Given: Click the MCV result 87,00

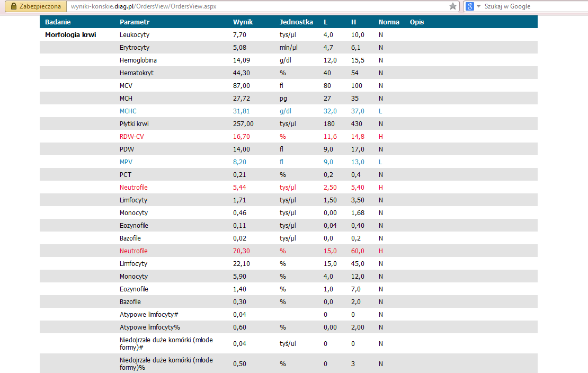Looking at the screenshot, I should [x=242, y=85].
